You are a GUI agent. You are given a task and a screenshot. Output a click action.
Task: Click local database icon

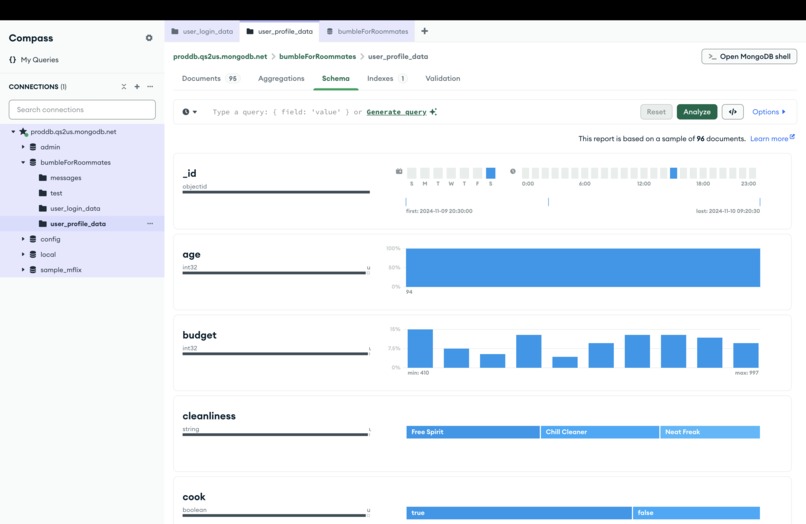[x=33, y=255]
